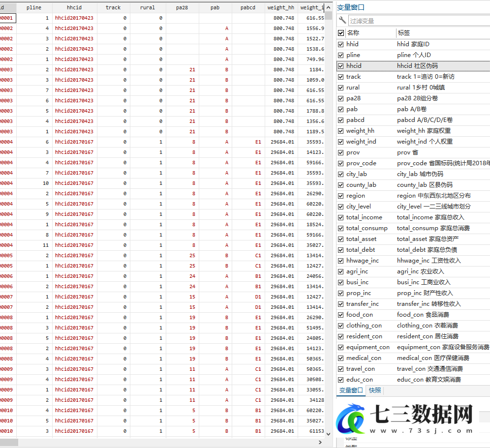Select the region variable name

(x=355, y=196)
